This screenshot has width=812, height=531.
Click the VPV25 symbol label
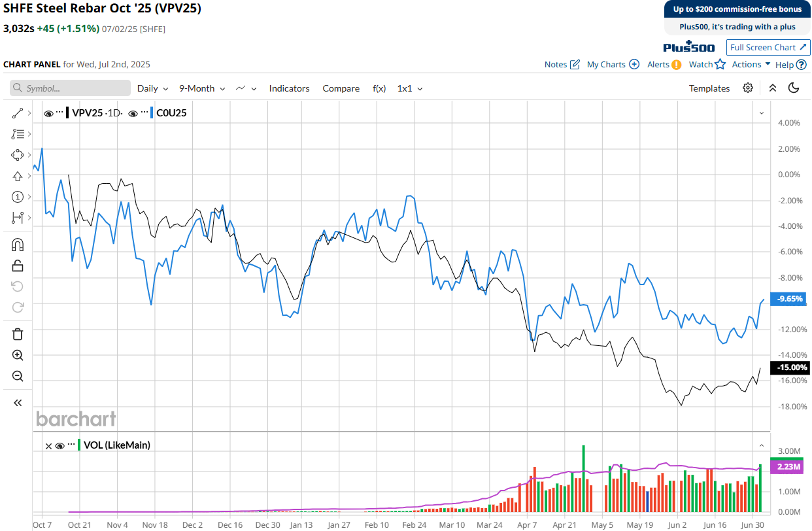point(88,112)
